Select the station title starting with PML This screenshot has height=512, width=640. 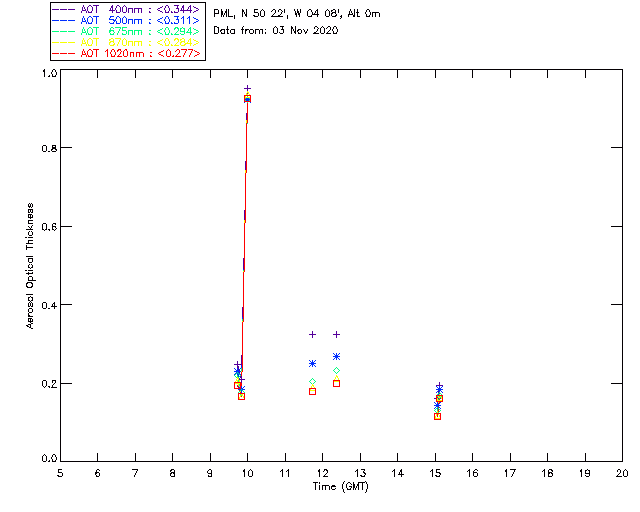coord(297,13)
